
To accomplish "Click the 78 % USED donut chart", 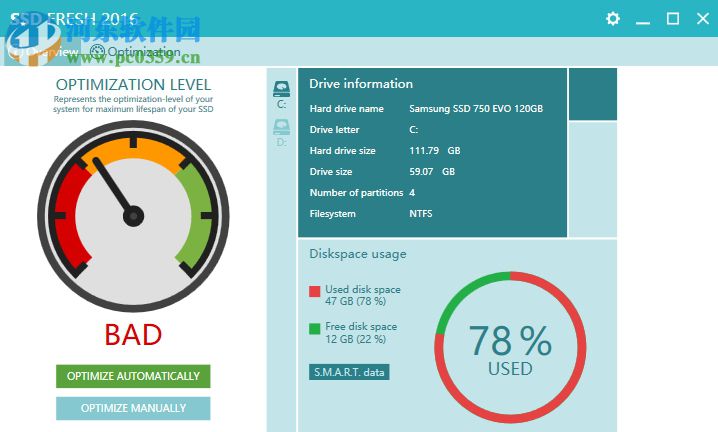I will tap(510, 347).
